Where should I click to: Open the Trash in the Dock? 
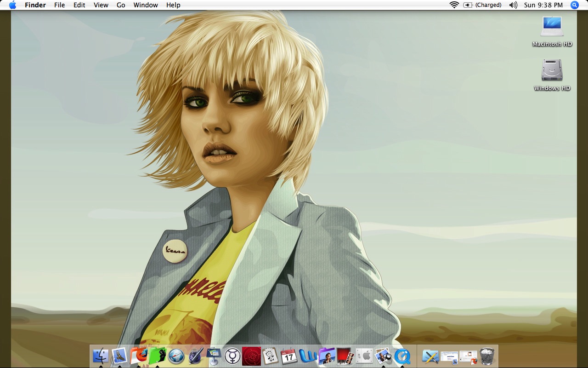click(x=487, y=356)
